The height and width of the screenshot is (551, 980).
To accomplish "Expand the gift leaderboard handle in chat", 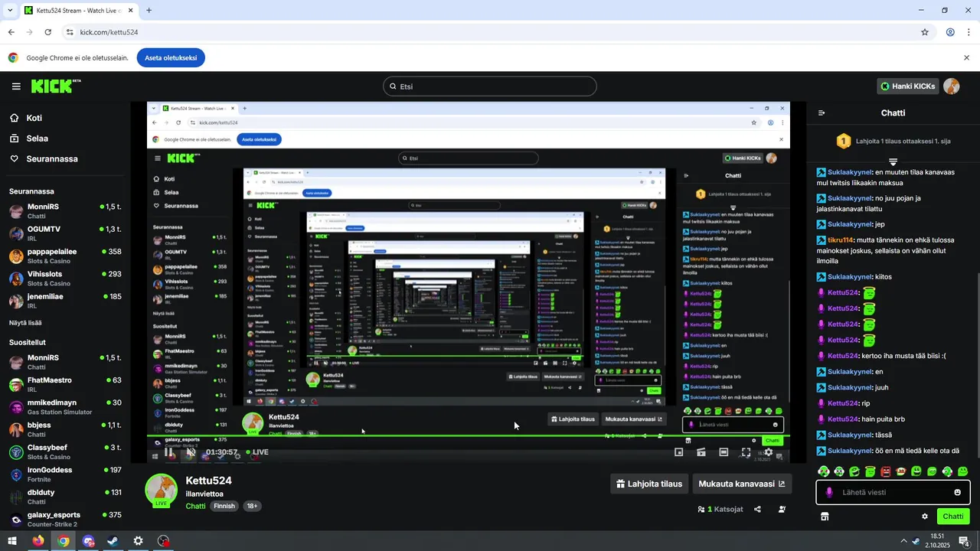I will pos(893,161).
